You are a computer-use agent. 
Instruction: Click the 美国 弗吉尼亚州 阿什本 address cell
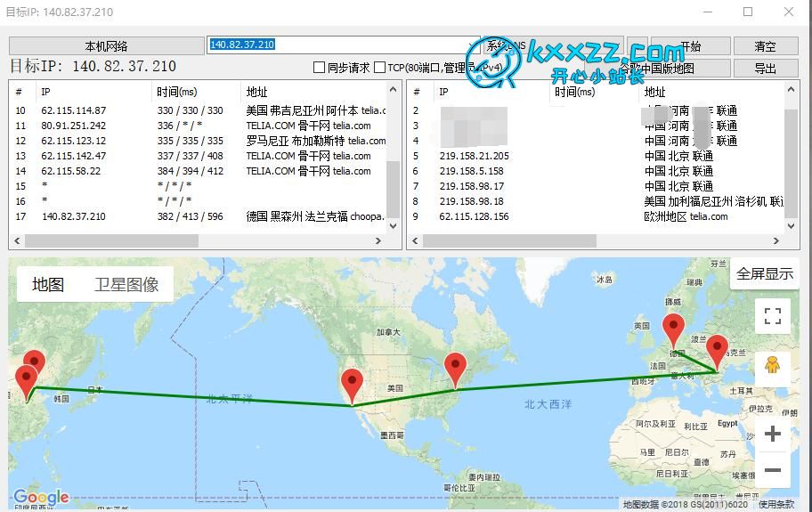(x=316, y=110)
